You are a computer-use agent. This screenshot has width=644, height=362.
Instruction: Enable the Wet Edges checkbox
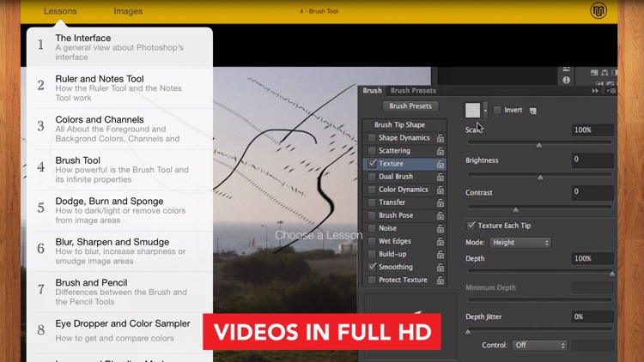coord(372,241)
